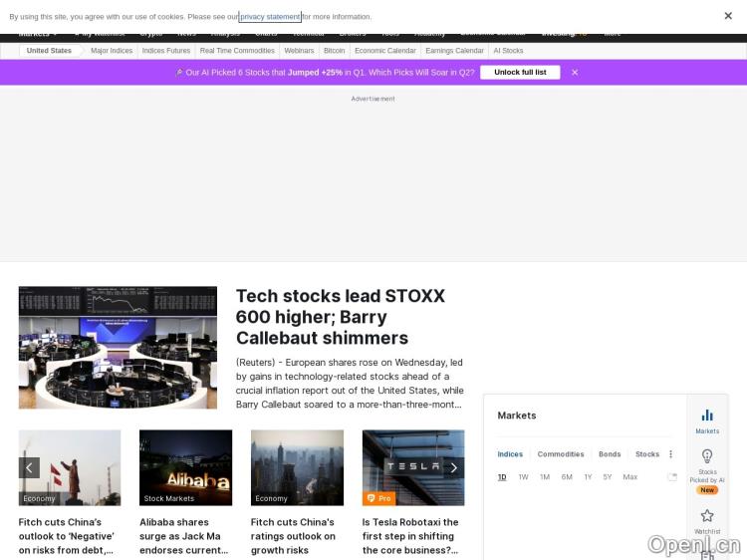Open the Alibaba article thumbnail
The image size is (747, 560).
point(185,467)
